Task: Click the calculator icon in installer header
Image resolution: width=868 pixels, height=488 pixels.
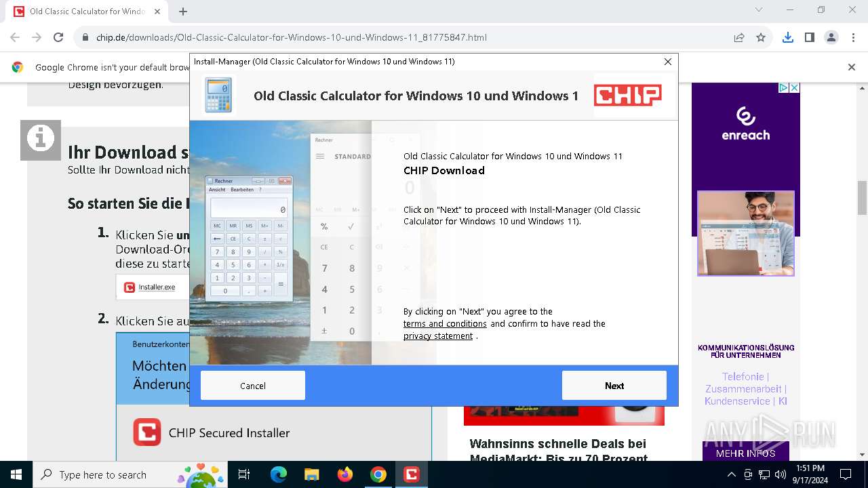Action: coord(218,95)
